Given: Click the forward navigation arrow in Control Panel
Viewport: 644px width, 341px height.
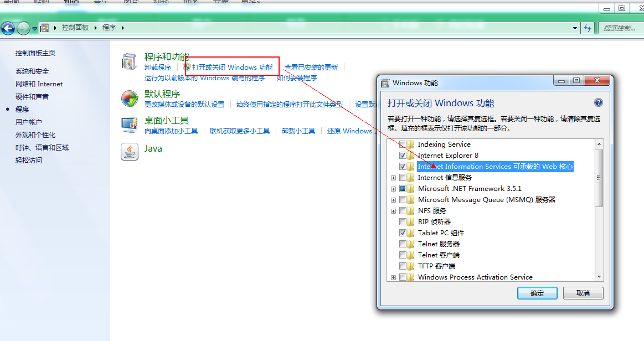Looking at the screenshot, I should point(23,28).
